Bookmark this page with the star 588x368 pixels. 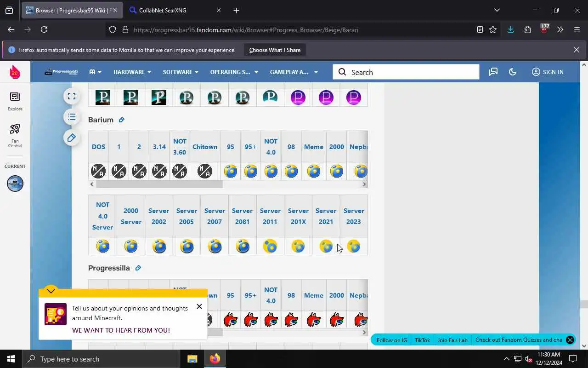point(493,29)
